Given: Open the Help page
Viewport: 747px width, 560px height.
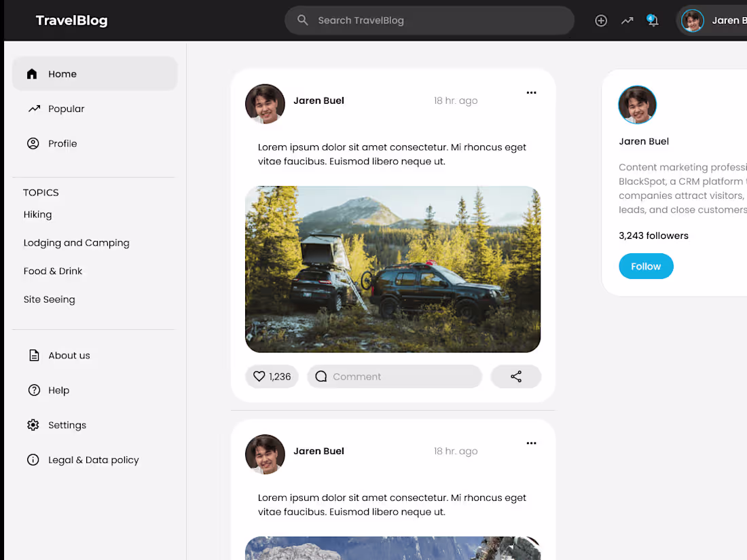Looking at the screenshot, I should 58,390.
